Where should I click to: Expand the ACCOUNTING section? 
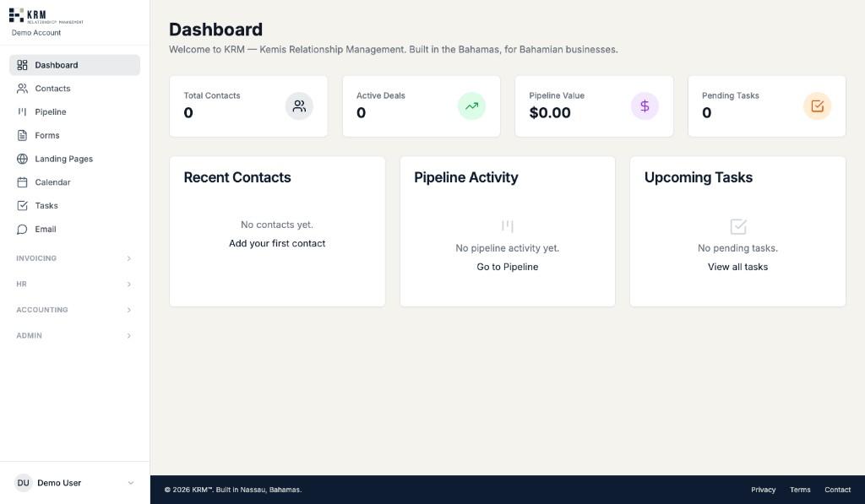[x=73, y=310]
